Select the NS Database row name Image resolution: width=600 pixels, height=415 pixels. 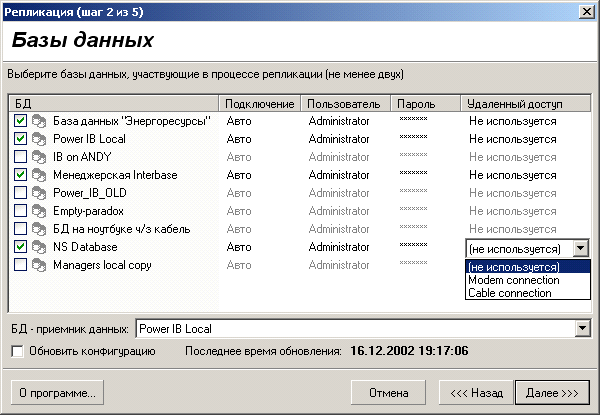(x=85, y=247)
